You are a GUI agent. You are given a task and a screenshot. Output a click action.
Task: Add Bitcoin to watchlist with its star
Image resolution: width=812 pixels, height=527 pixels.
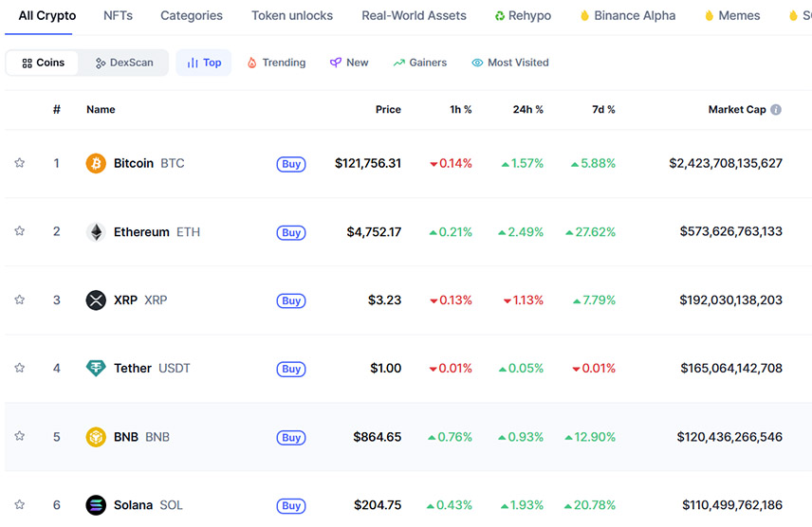[x=20, y=163]
